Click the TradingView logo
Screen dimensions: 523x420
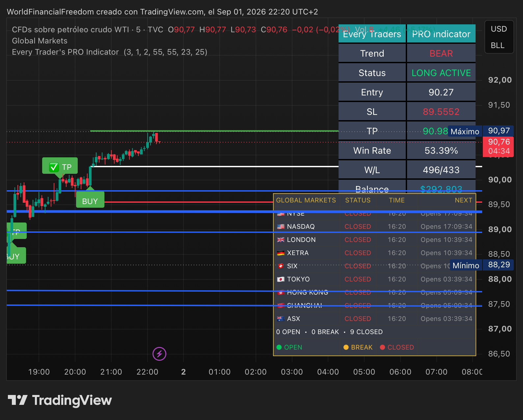[60, 400]
